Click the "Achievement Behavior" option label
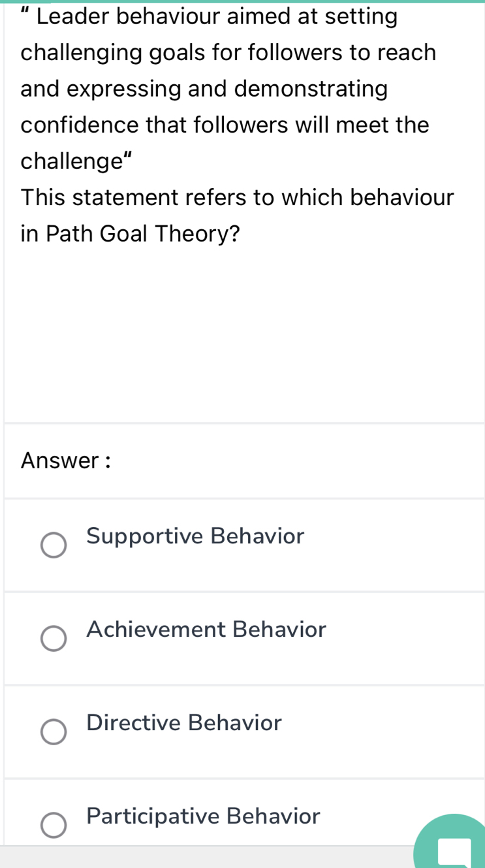 [x=206, y=630]
